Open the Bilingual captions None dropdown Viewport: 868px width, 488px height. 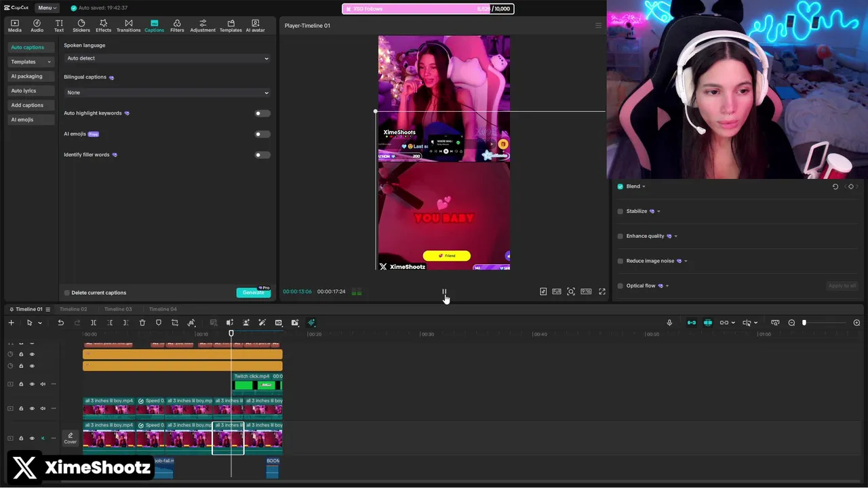(167, 92)
